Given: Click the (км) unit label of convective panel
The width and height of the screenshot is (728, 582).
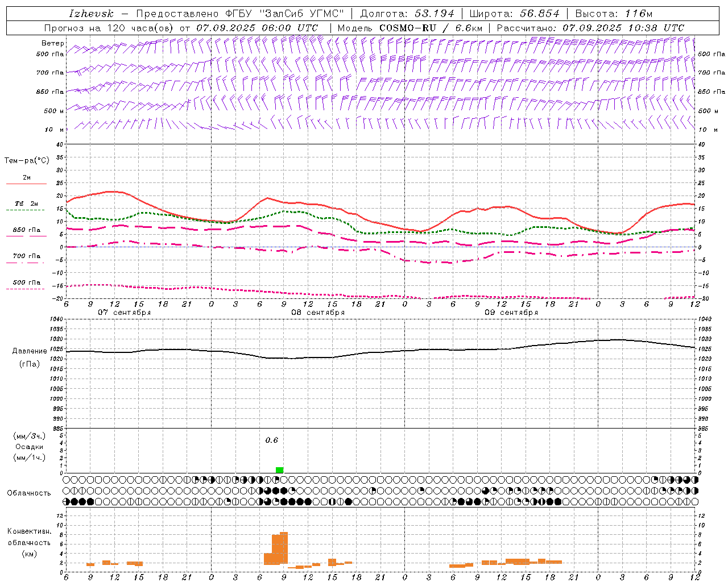Looking at the screenshot, I should click(x=29, y=554).
